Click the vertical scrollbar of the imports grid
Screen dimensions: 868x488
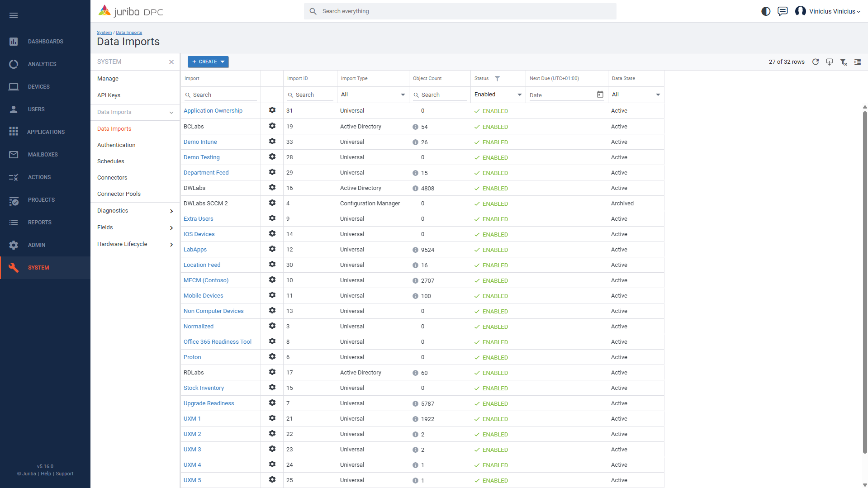click(x=864, y=280)
